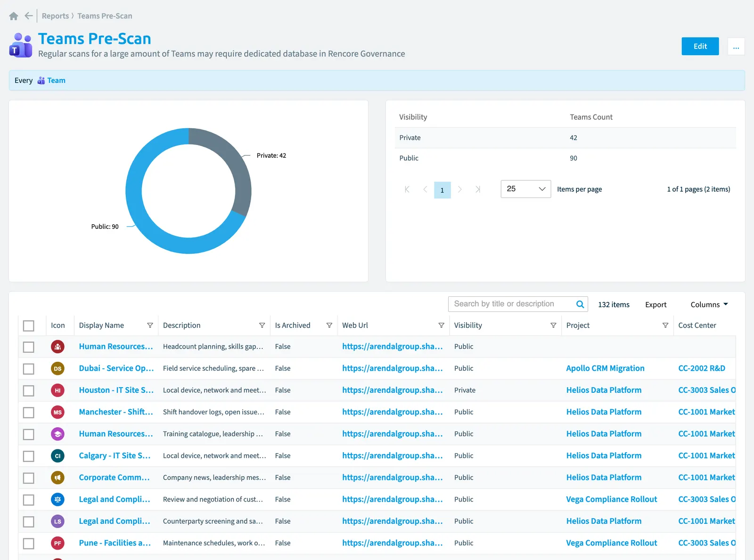Check the Manchester - Shift row checkbox
Image resolution: width=754 pixels, height=560 pixels.
coord(29,413)
